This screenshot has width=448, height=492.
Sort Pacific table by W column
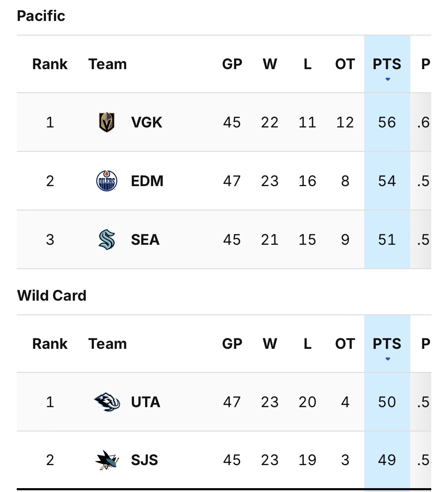point(270,64)
